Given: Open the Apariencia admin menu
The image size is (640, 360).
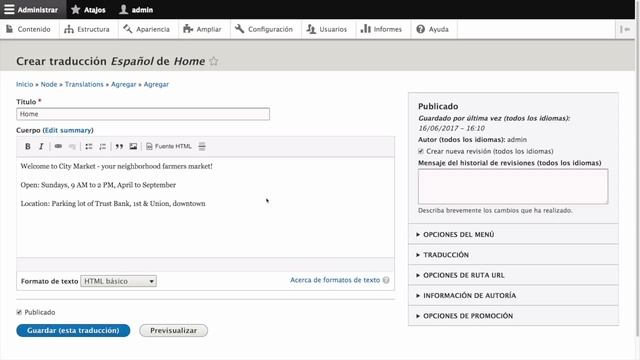Looking at the screenshot, I should [x=147, y=29].
